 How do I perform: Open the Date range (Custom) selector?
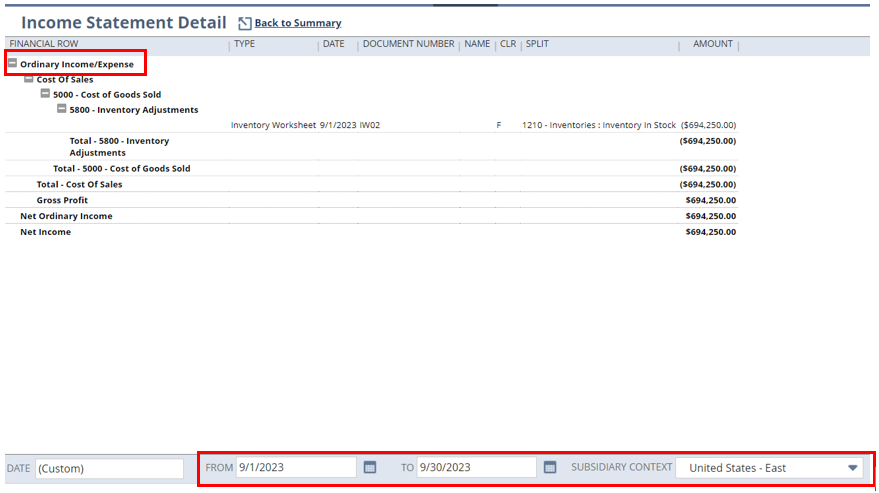(x=109, y=468)
